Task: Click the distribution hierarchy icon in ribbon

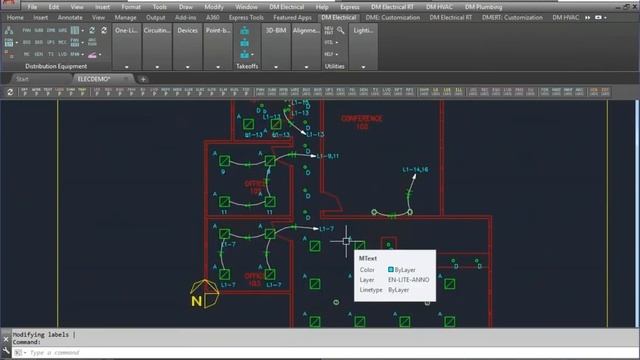Action: 9,31
